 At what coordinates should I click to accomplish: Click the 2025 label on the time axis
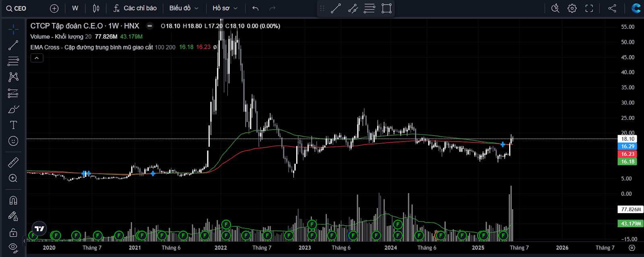tap(478, 248)
